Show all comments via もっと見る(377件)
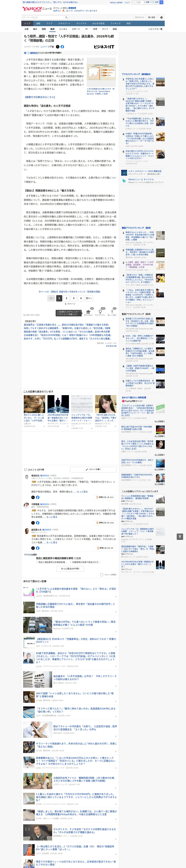186x868 pixels. point(70,569)
